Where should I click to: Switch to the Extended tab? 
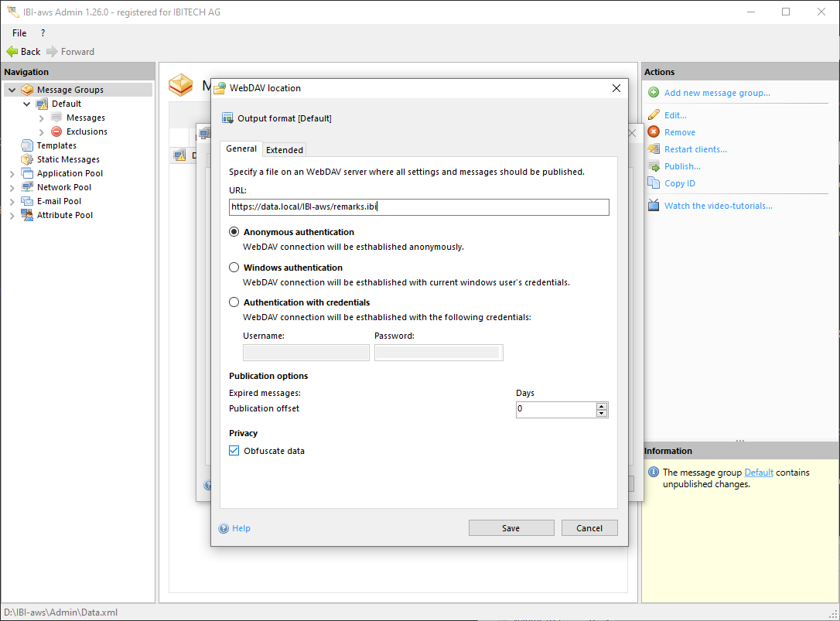click(285, 150)
